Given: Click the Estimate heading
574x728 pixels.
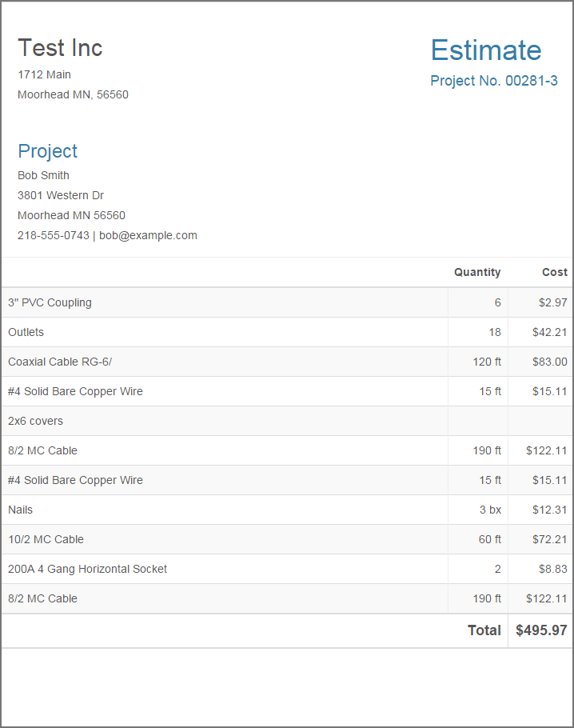Looking at the screenshot, I should (486, 50).
